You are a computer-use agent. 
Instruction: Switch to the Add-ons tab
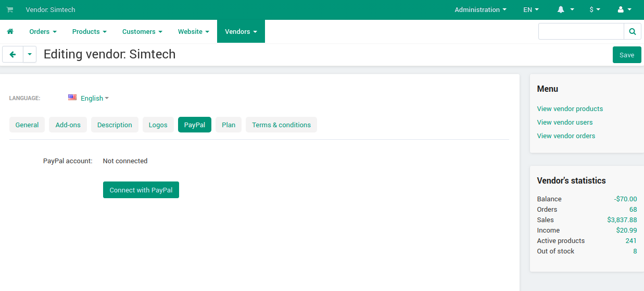coord(68,125)
